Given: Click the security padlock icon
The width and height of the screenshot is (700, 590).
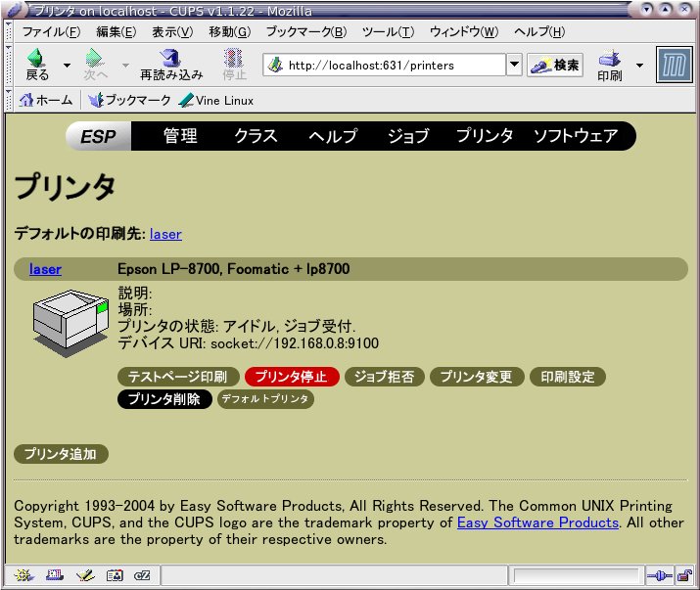Looking at the screenshot, I should click(684, 576).
